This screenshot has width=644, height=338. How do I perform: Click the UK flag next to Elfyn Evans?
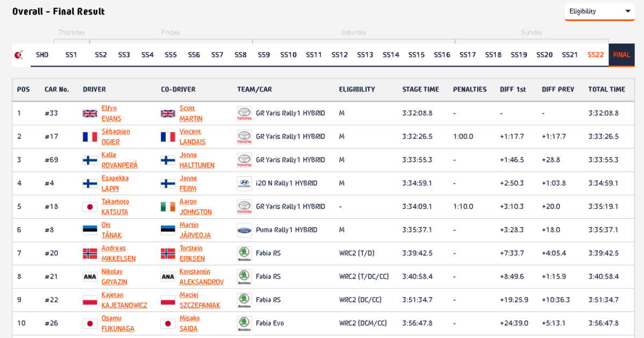pyautogui.click(x=90, y=113)
